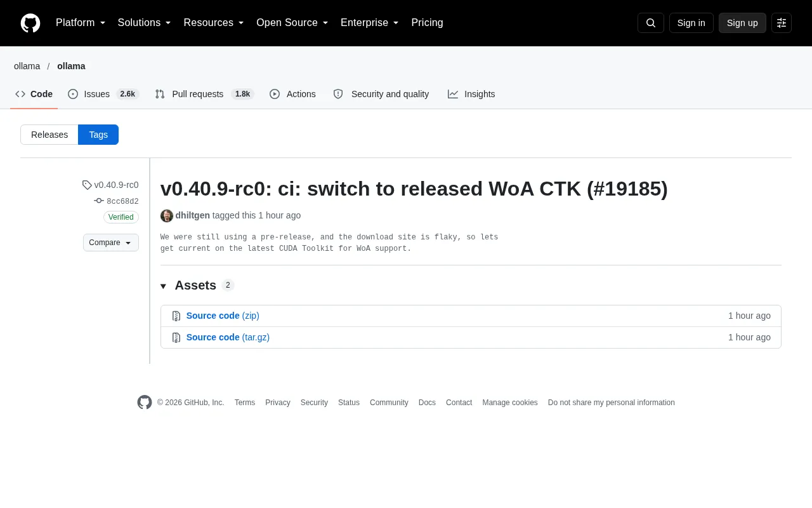Image resolution: width=812 pixels, height=508 pixels.
Task: Open dhiltgen's profile link
Action: coord(193,215)
